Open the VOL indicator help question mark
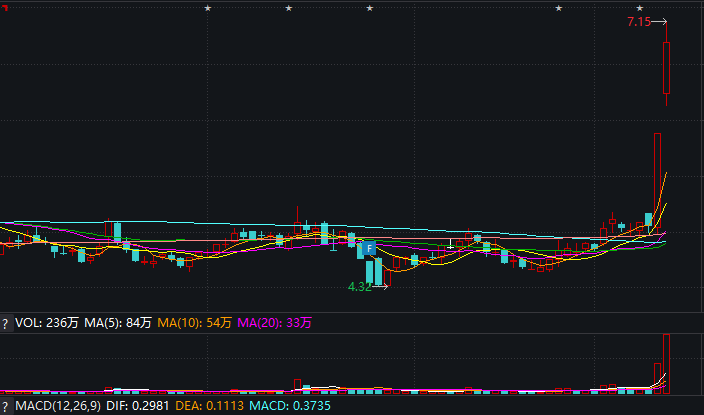The width and height of the screenshot is (704, 415). [x=5, y=323]
